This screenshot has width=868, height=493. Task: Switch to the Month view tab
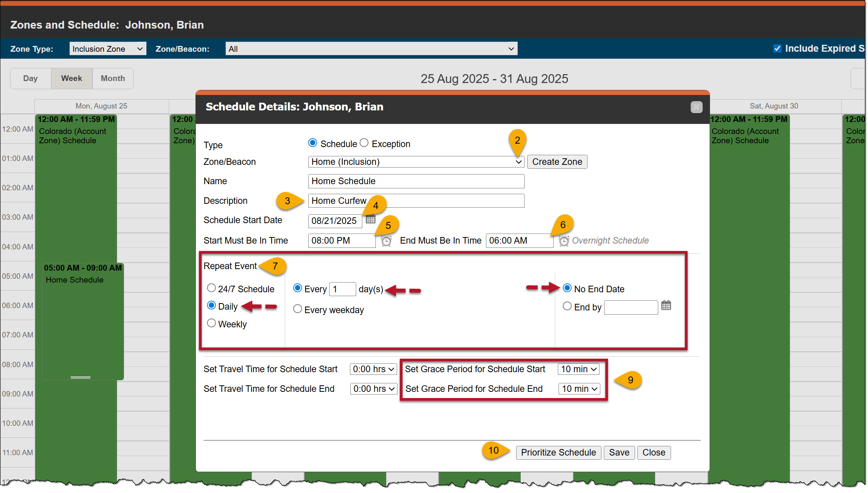coord(113,78)
